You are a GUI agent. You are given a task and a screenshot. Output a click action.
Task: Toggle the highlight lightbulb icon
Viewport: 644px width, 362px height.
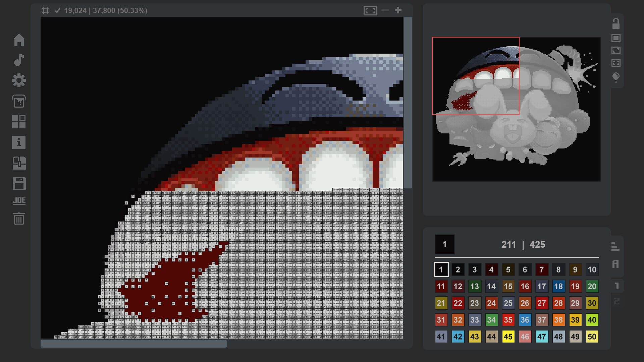tap(616, 76)
